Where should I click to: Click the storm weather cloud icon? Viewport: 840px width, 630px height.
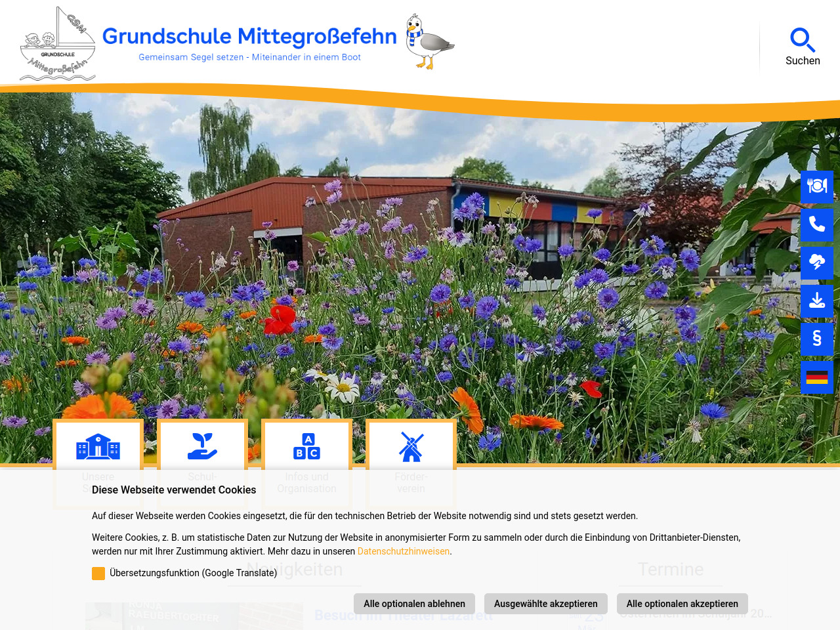click(x=816, y=262)
